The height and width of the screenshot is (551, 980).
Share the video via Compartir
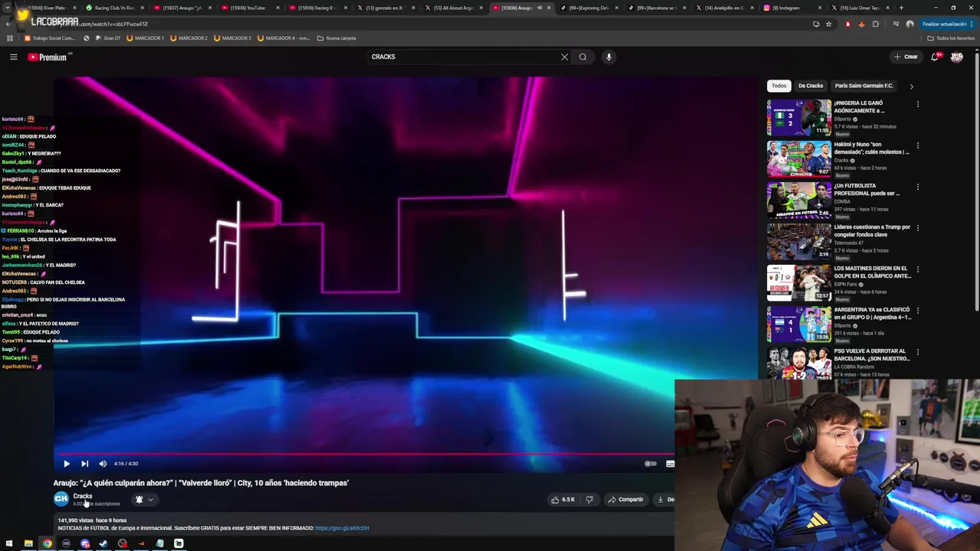pos(626,500)
